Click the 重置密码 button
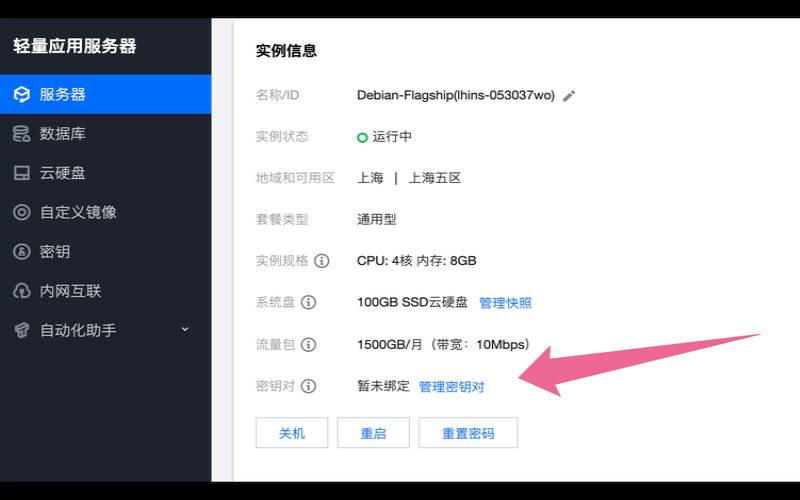Image resolution: width=800 pixels, height=500 pixels. tap(468, 433)
